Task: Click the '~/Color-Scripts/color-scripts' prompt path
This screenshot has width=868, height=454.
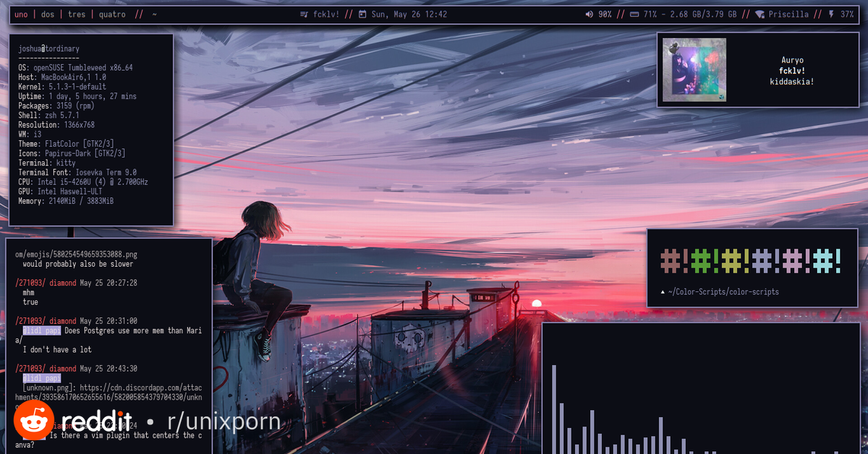Action: (723, 292)
